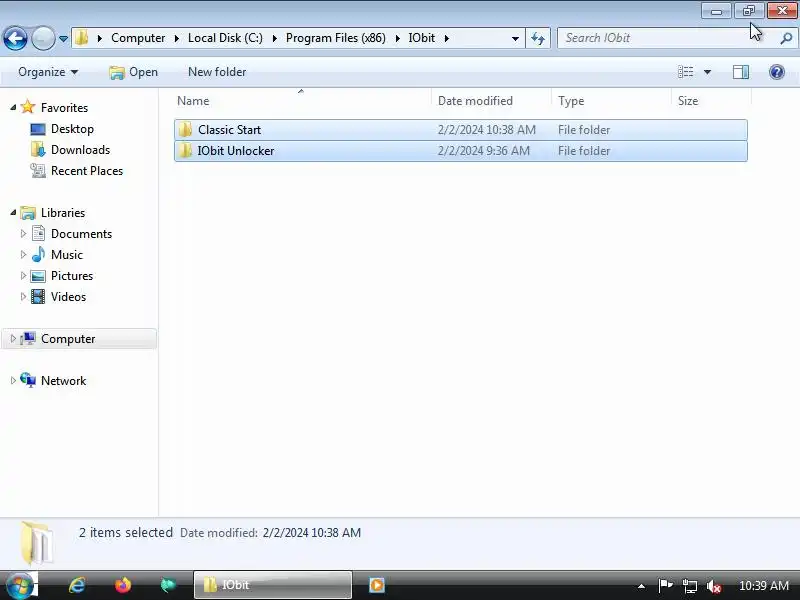Viewport: 800px width, 600px height.
Task: Click the Favorites star icon
Action: [28, 107]
